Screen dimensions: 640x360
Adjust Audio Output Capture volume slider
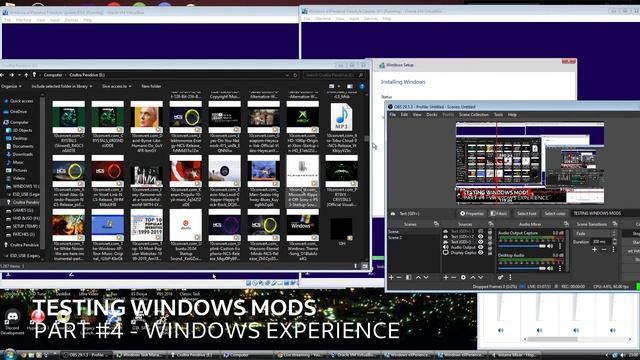[x=522, y=246]
